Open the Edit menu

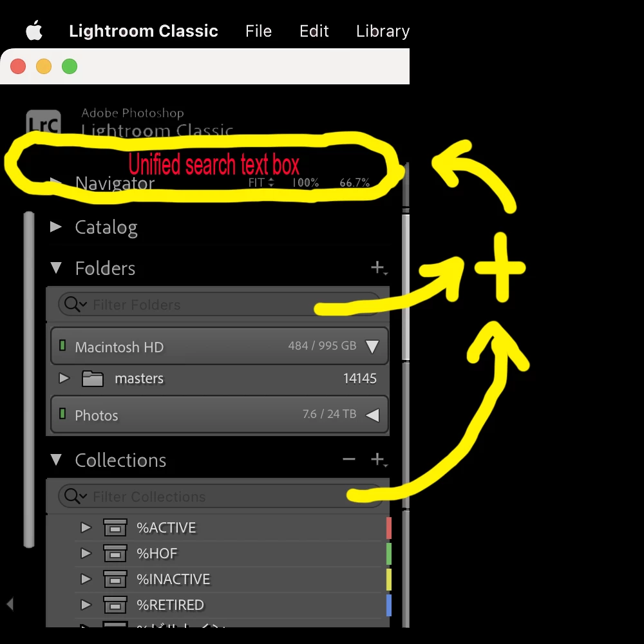pos(314,31)
